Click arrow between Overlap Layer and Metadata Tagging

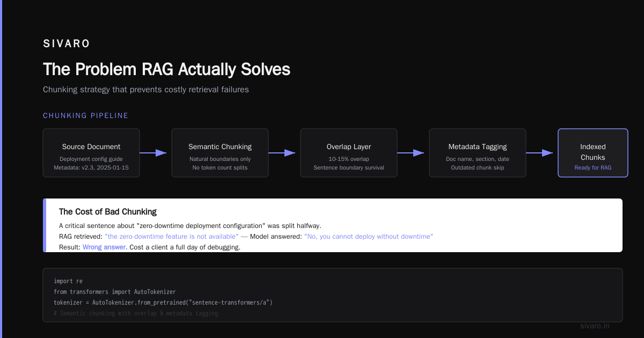[x=411, y=153]
